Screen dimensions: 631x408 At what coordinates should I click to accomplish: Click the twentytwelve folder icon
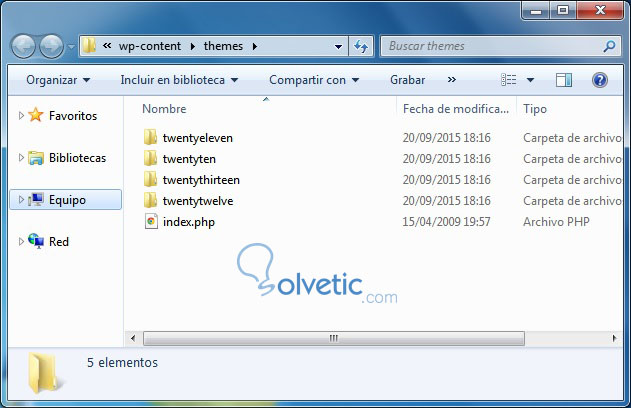(151, 200)
